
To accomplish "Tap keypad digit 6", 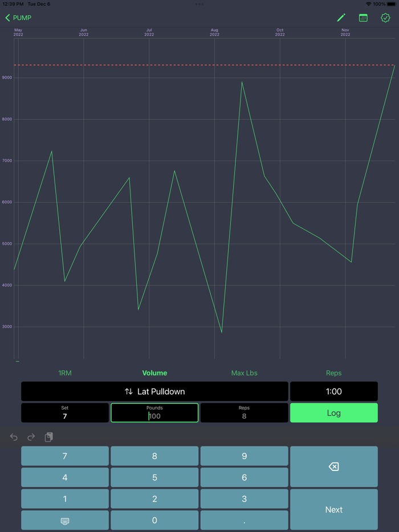I will [244, 477].
